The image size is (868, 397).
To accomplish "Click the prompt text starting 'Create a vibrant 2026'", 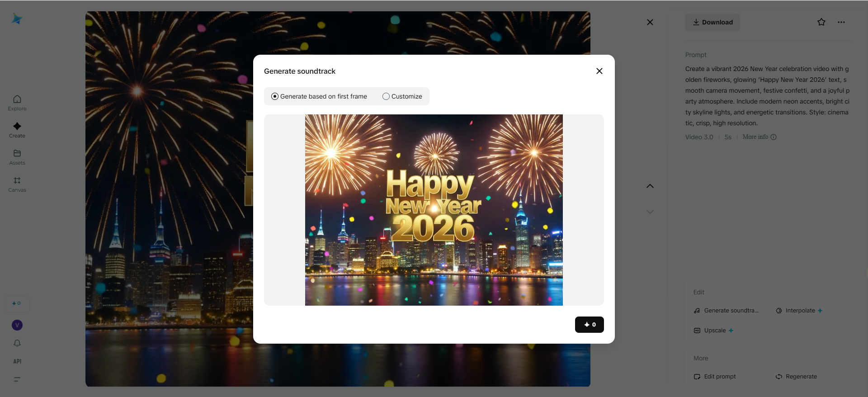I will [768, 96].
